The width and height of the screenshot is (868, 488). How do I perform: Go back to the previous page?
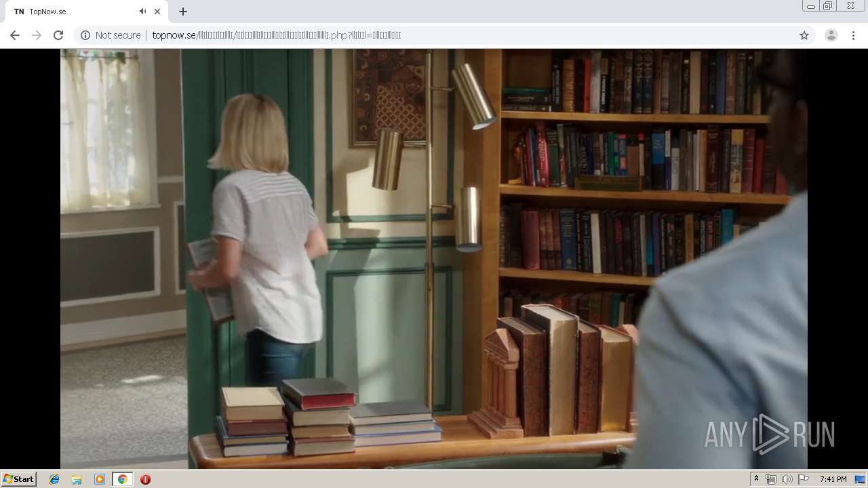coord(15,35)
